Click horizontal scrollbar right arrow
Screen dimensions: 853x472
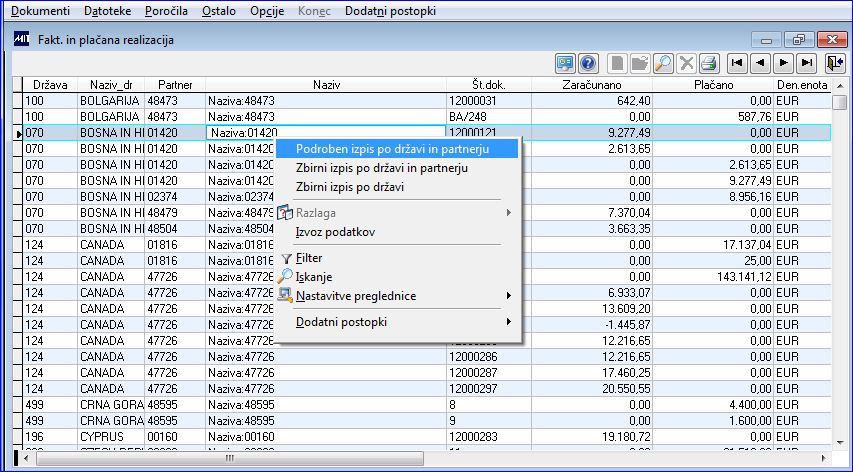pos(824,458)
